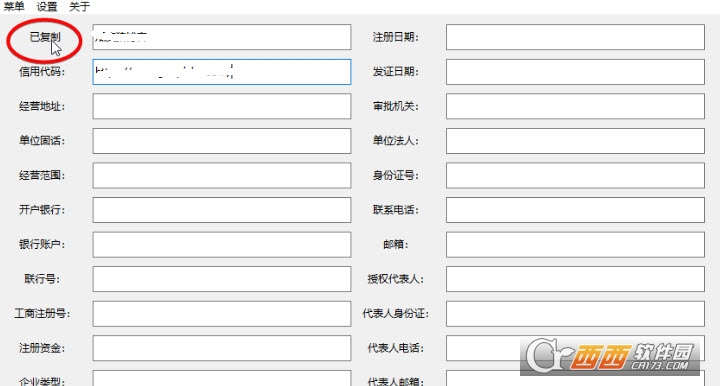Select the 审批机关 text field
Viewport: 720px width, 386px height.
(x=575, y=106)
